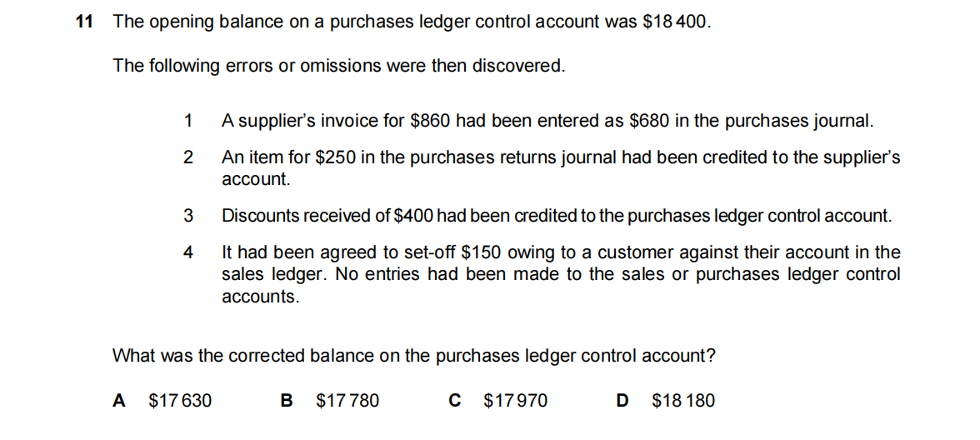
Task: Choose the $17 970 answer value
Action: coord(516,401)
